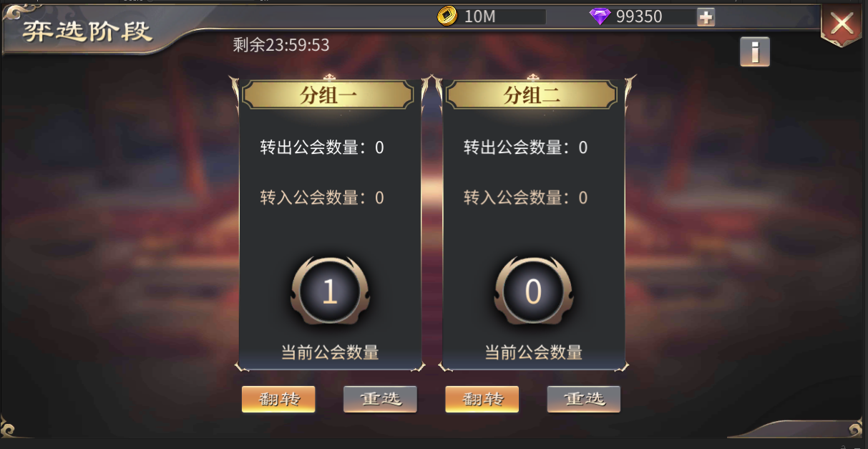Open the info panel via the i icon
Viewport: 868px width, 449px height.
click(x=755, y=52)
